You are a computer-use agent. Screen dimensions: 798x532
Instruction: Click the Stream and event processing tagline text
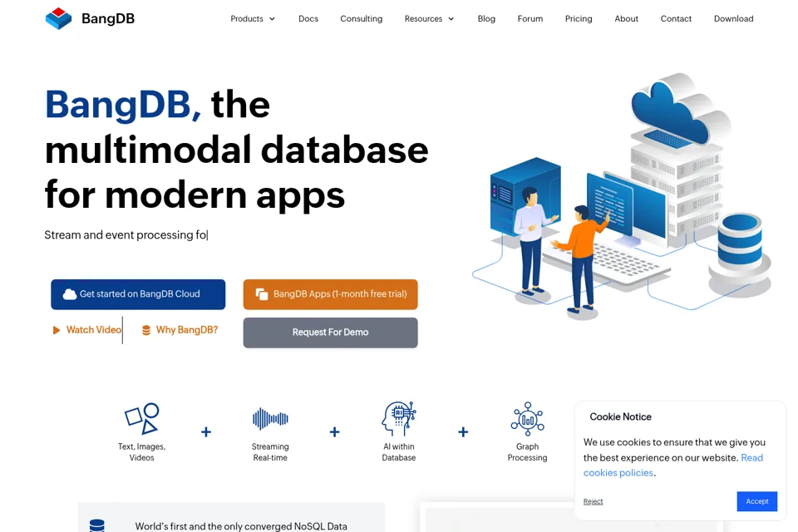click(x=126, y=234)
